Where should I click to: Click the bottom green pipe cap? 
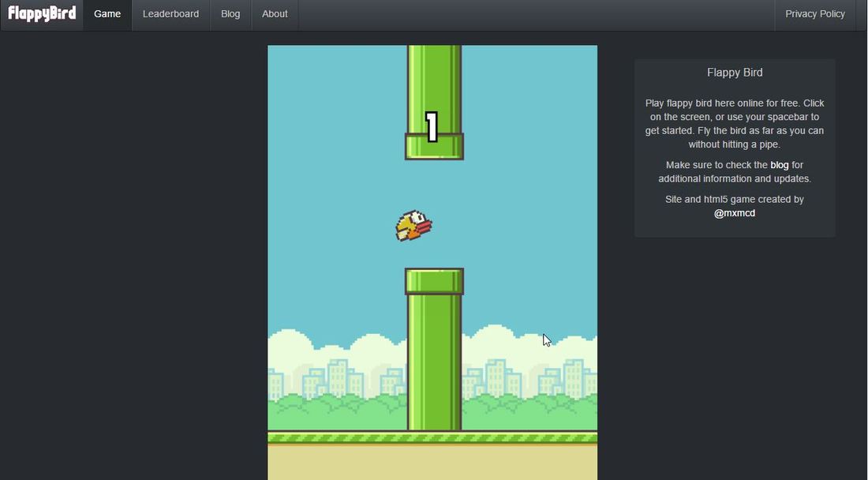click(434, 281)
